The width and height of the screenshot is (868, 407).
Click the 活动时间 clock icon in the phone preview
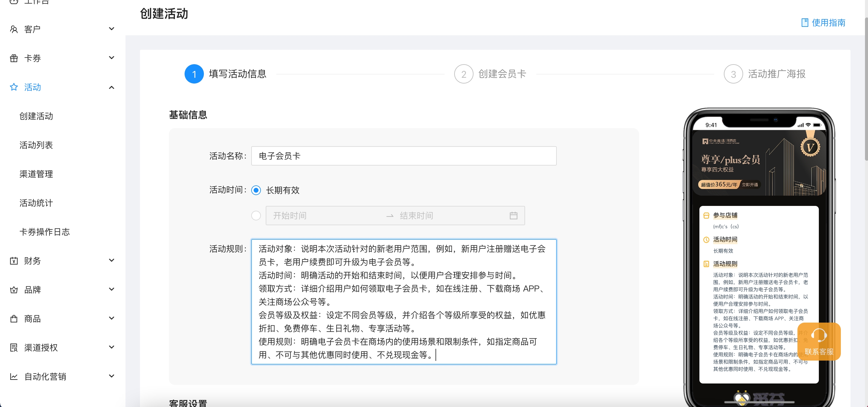tap(706, 240)
